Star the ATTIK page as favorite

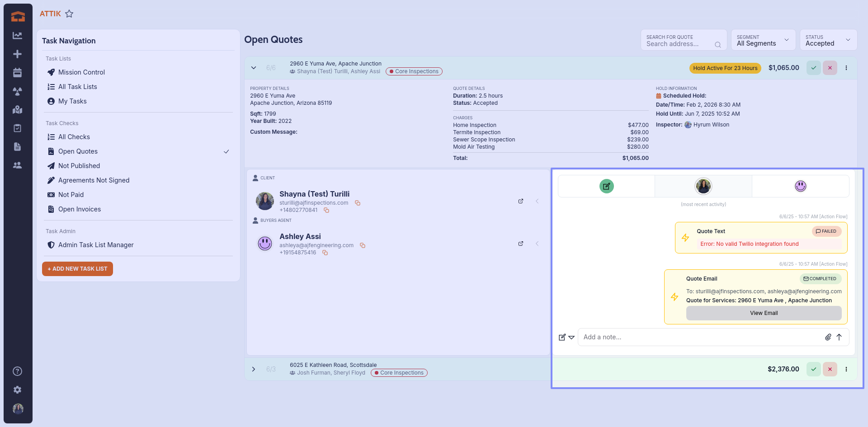69,14
